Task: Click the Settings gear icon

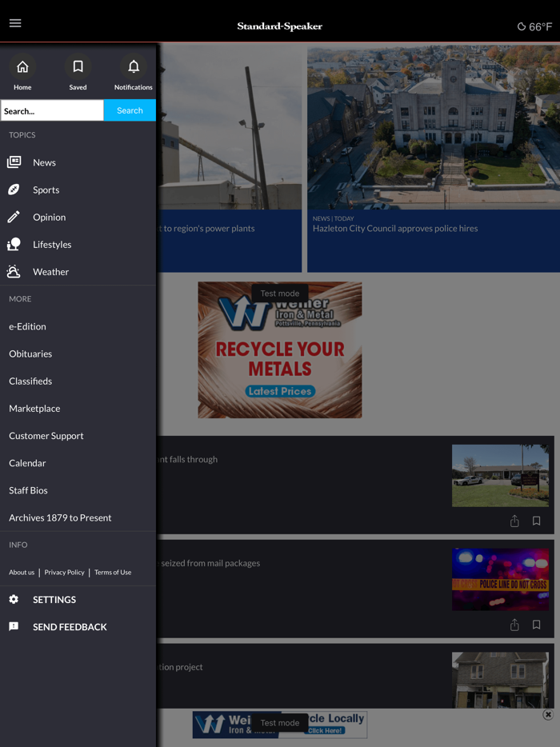Action: pyautogui.click(x=14, y=599)
